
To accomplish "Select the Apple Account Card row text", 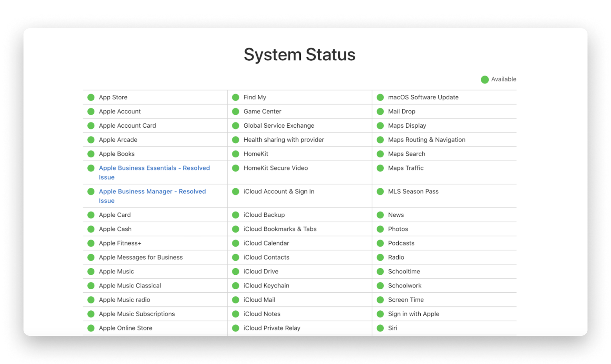I will (x=127, y=126).
